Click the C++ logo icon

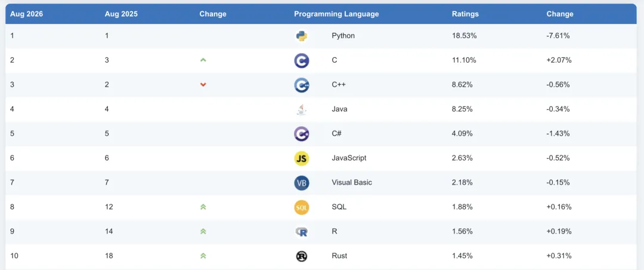pos(302,85)
